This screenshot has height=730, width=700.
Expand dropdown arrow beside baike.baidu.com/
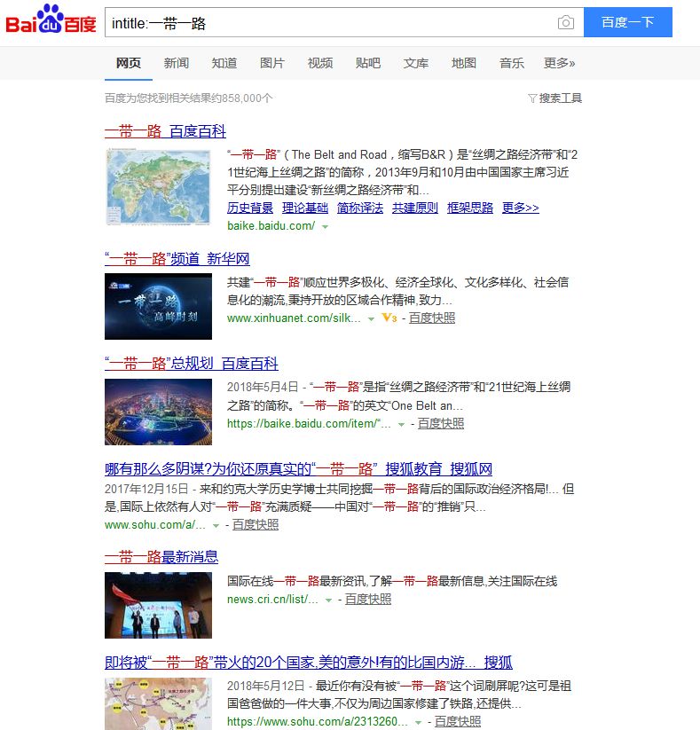325,227
